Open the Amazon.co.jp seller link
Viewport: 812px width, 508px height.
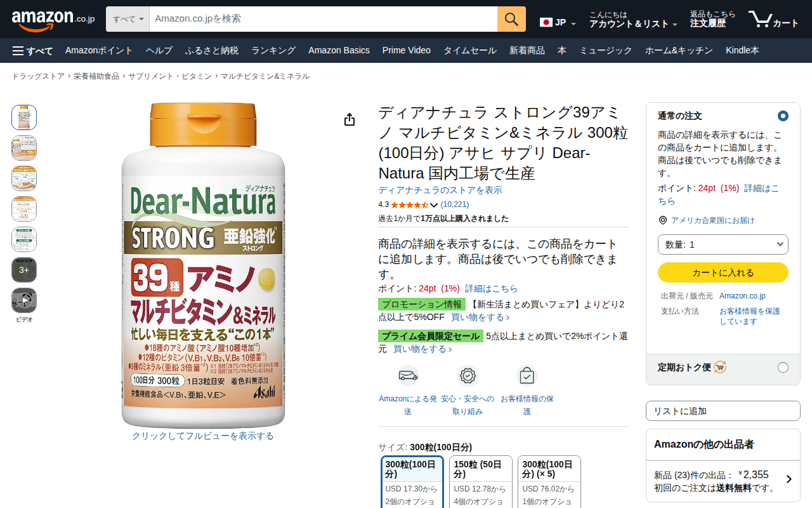[x=742, y=296]
